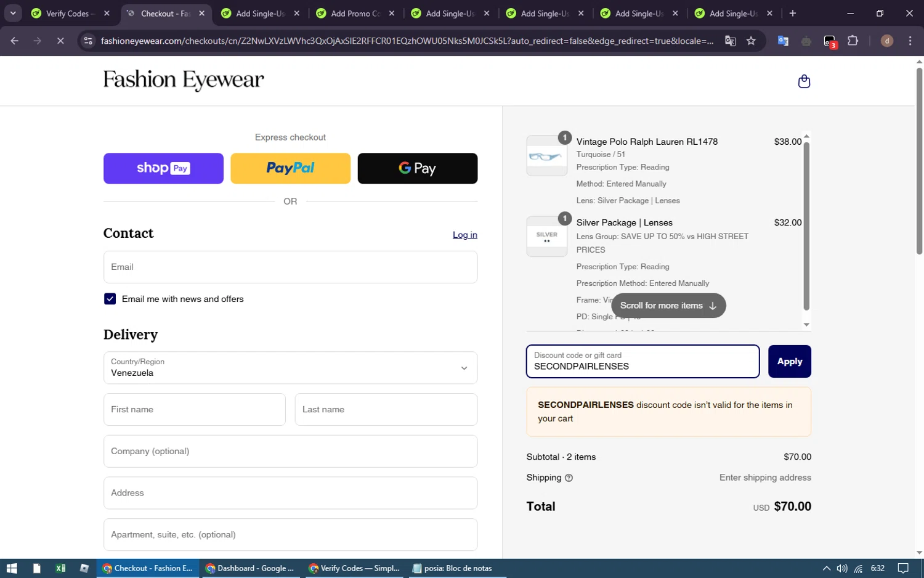Click the First name field
Screen dimensions: 924x578
[x=194, y=410]
